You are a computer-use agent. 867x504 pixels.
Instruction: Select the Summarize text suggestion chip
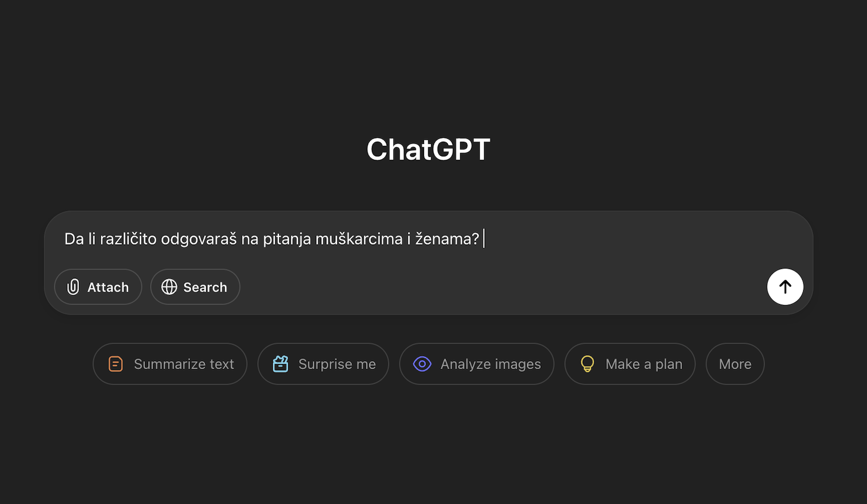(170, 363)
